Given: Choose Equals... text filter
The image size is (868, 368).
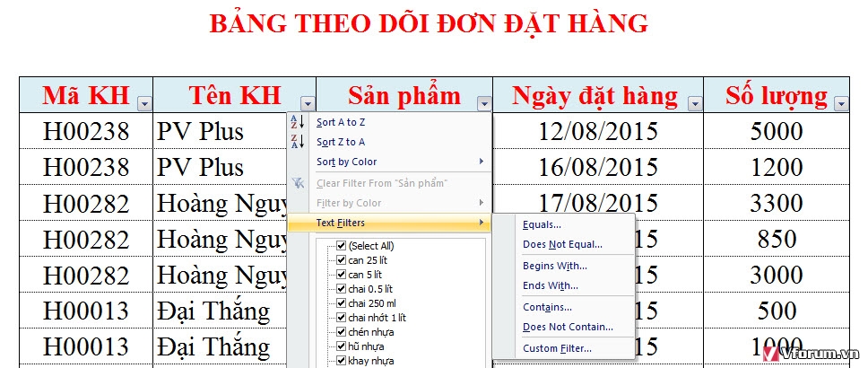Looking at the screenshot, I should [563, 224].
